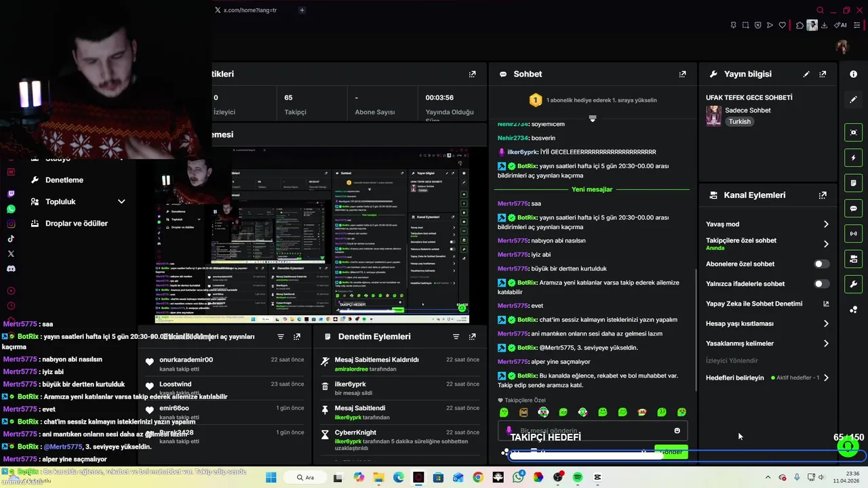Screen dimensions: 868x488
Task: Click the broadcast signal icon in right rail
Action: (854, 234)
